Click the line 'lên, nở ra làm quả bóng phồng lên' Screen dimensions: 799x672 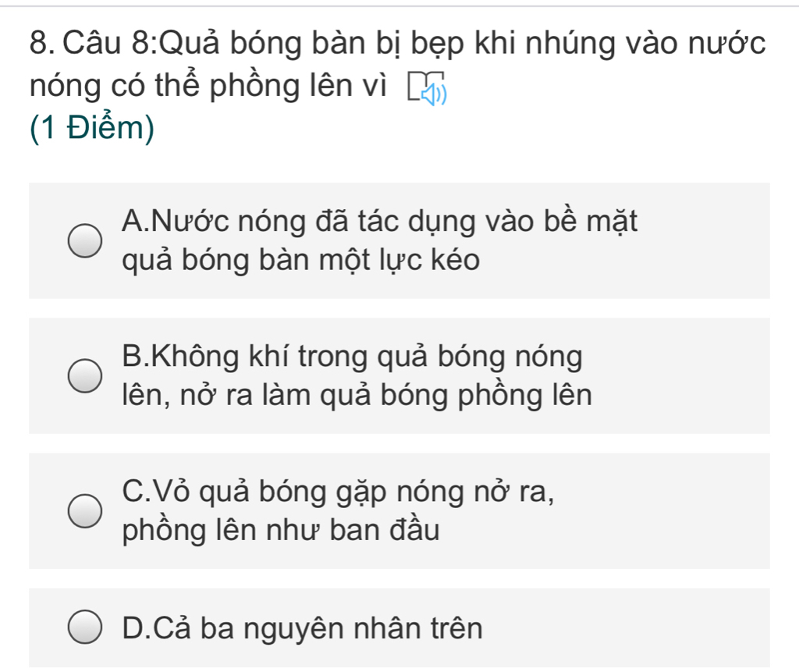(x=357, y=396)
